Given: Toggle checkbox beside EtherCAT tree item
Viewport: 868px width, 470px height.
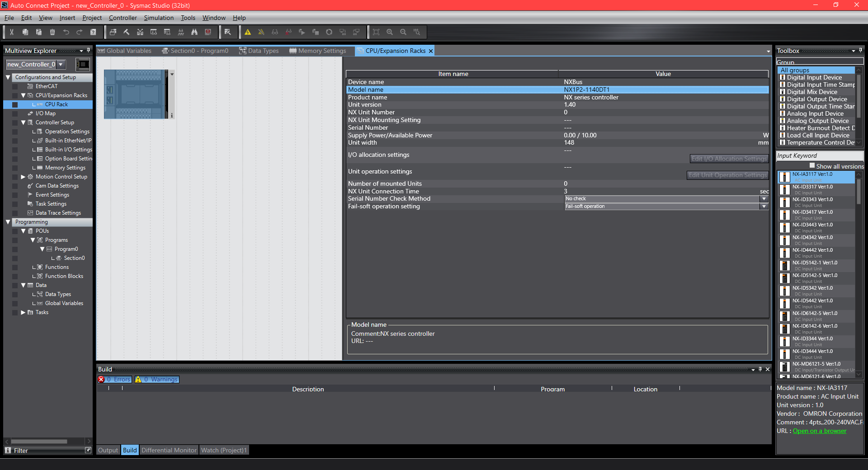Looking at the screenshot, I should click(x=15, y=86).
